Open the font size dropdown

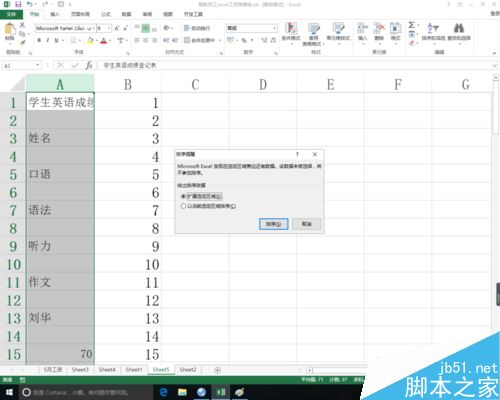tap(109, 29)
